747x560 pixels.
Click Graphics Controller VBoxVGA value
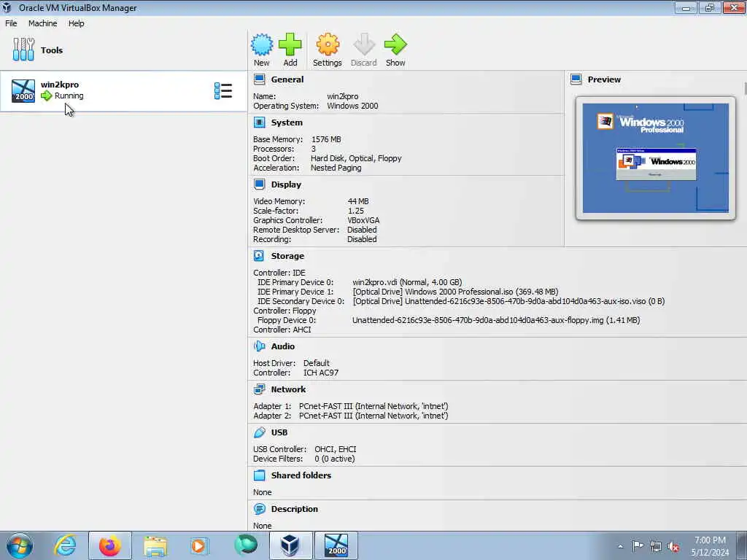pos(363,220)
